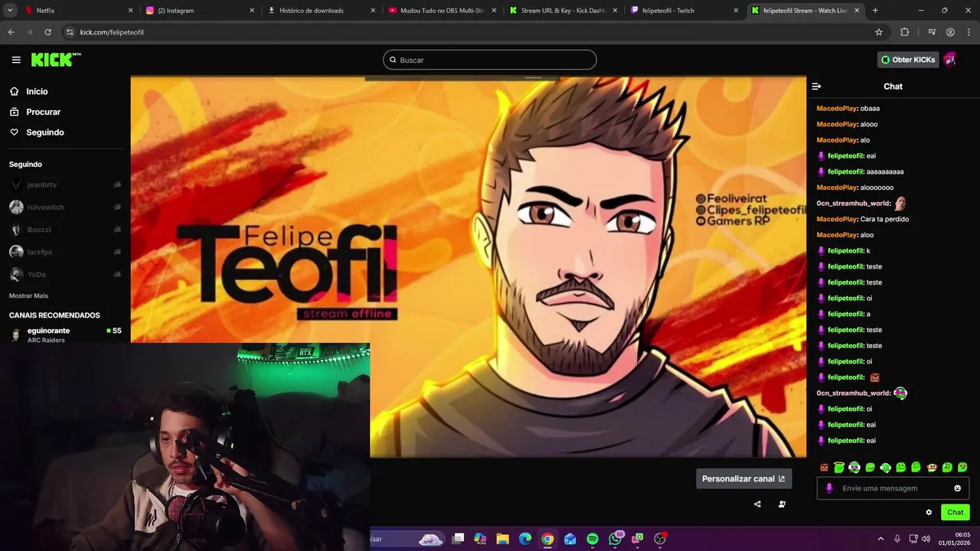Collapse the chat panel with arrow icon
Viewport: 980px width, 551px height.
click(816, 86)
